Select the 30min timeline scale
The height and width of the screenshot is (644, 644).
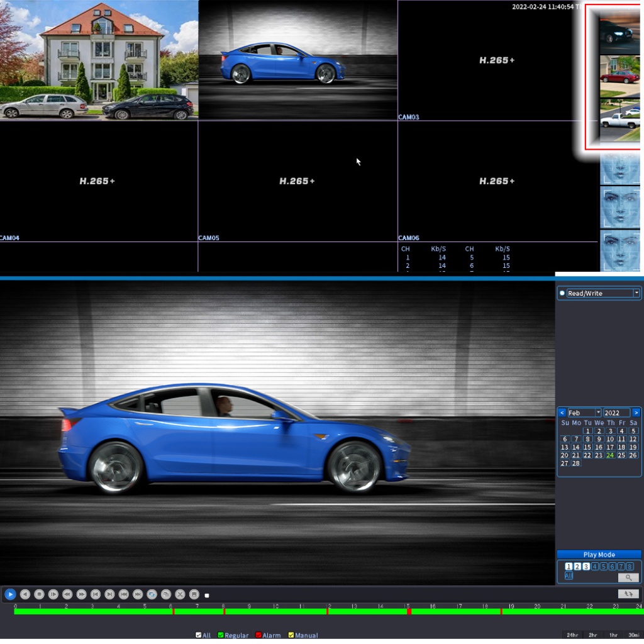pos(634,635)
